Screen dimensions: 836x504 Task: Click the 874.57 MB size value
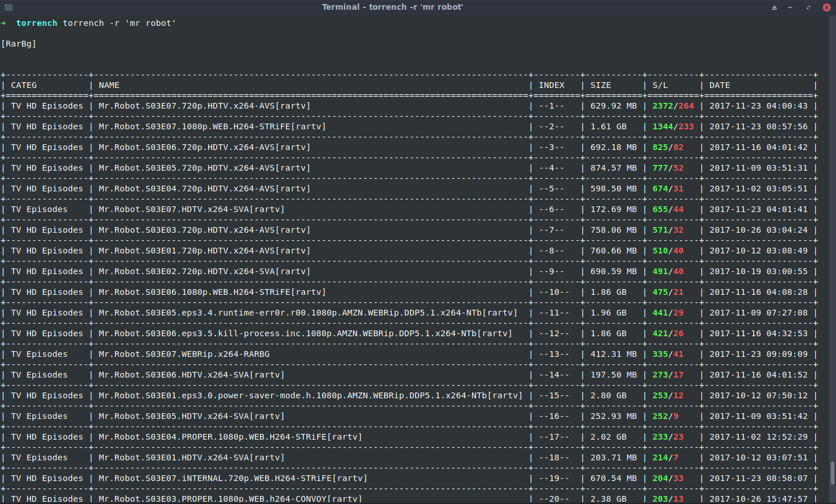(x=613, y=168)
